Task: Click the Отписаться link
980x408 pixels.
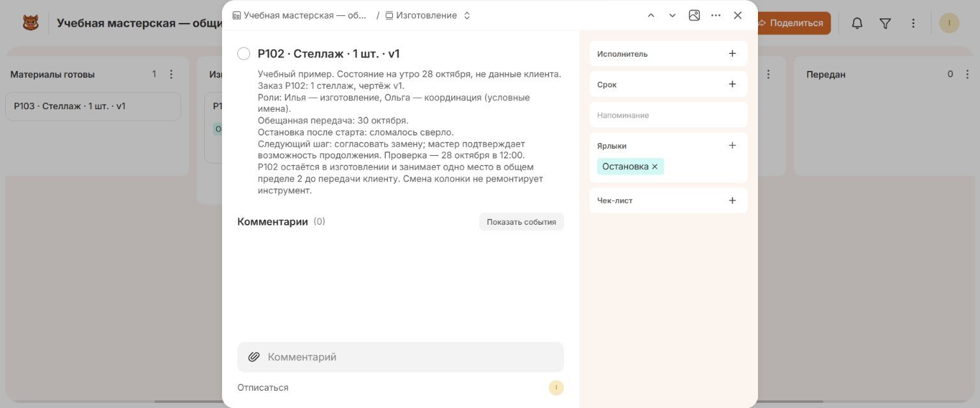Action: pyautogui.click(x=263, y=388)
